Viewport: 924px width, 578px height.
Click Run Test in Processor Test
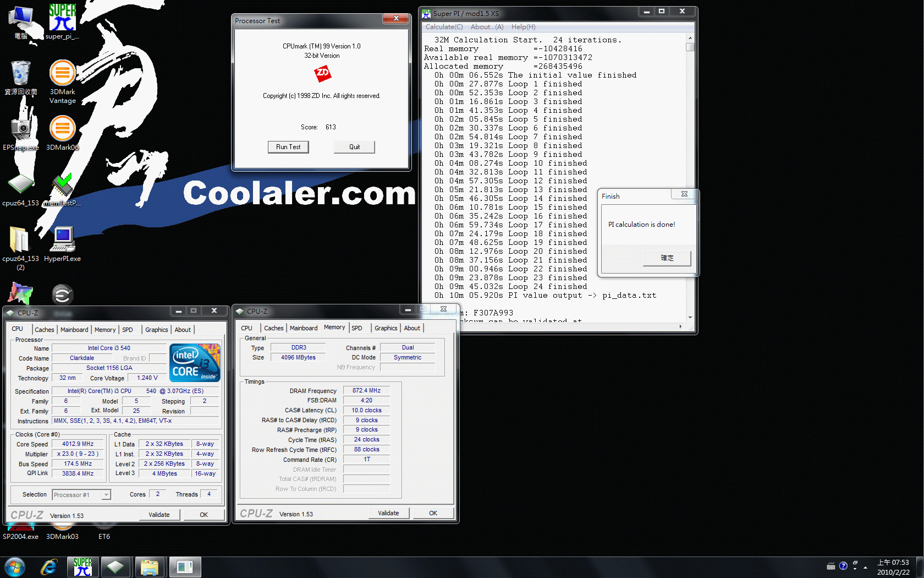[x=288, y=147]
